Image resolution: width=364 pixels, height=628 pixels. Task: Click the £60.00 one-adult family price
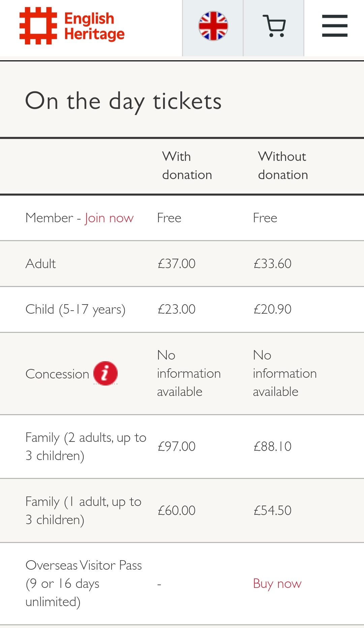coord(176,510)
